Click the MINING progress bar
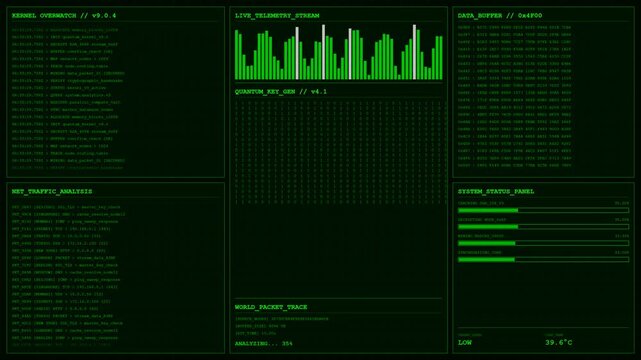The width and height of the screenshot is (641, 360). point(543,243)
